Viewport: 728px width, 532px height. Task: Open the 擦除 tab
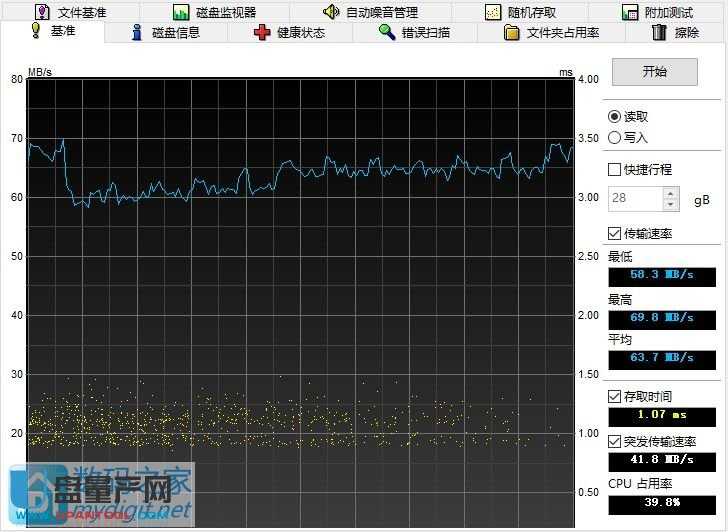point(676,32)
